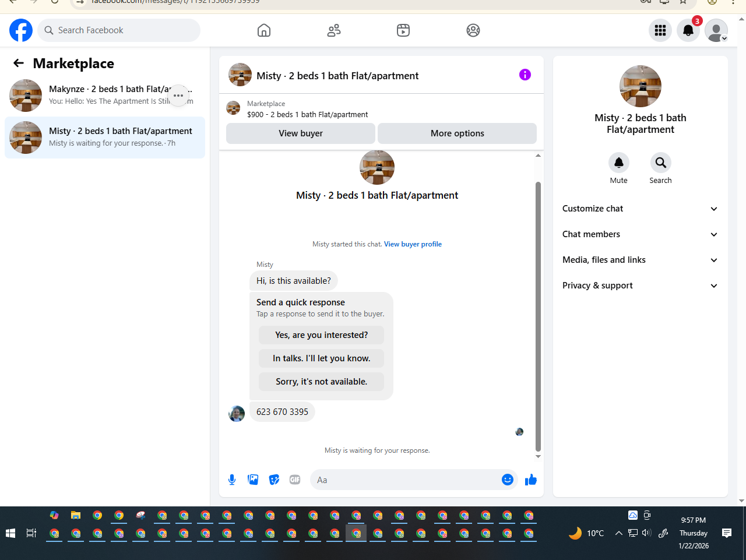746x560 pixels.
Task: Open the network icon in system tray
Action: pos(632,533)
